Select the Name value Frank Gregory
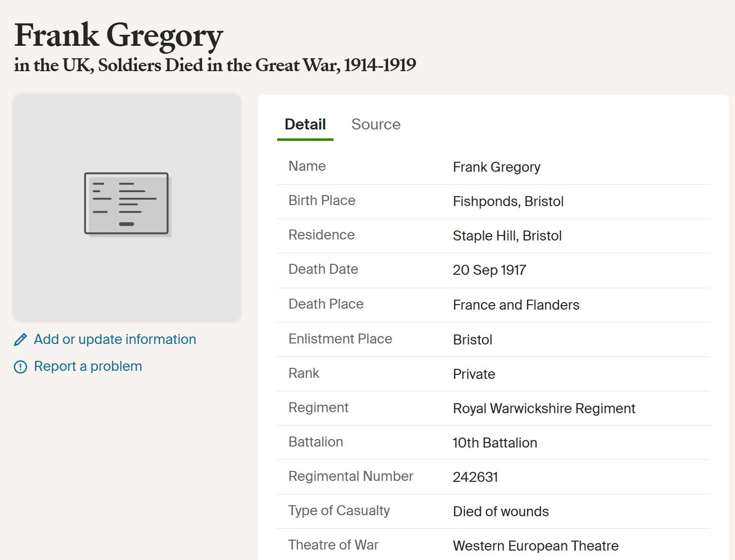735x560 pixels. coord(496,167)
